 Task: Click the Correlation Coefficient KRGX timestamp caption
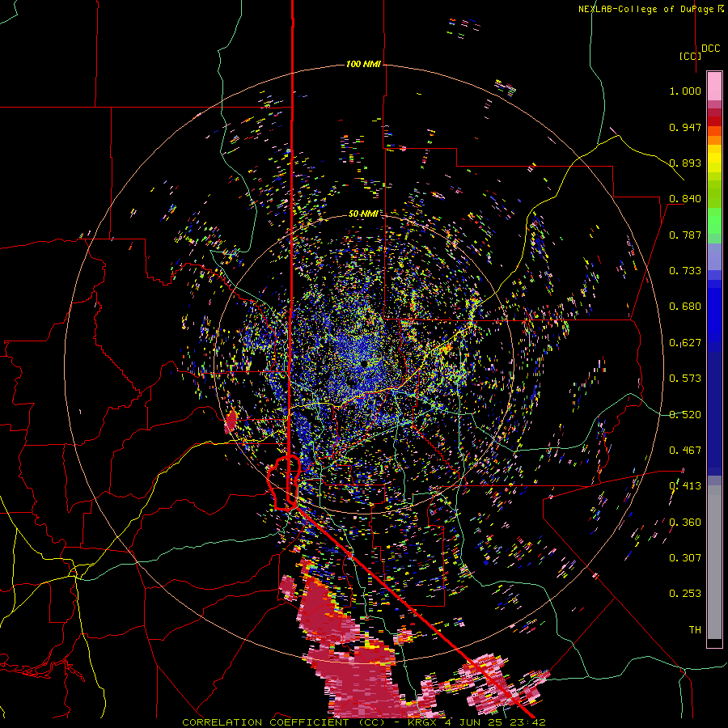click(x=363, y=722)
